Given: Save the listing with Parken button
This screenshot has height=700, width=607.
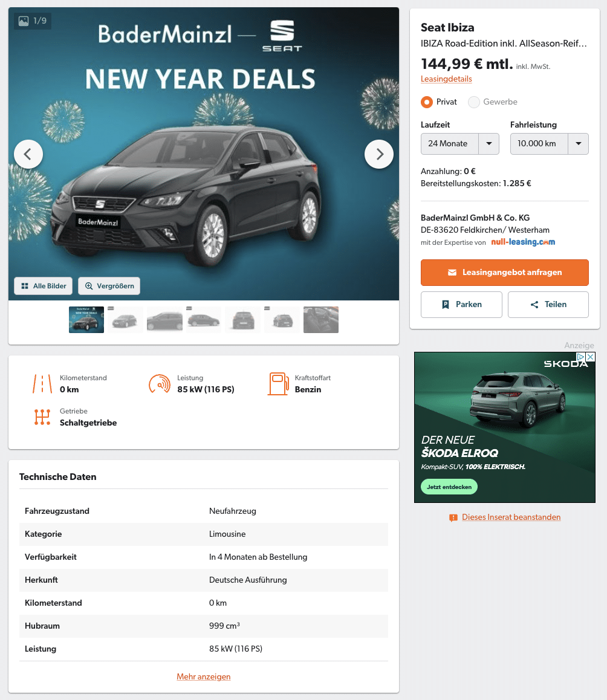Looking at the screenshot, I should 461,305.
